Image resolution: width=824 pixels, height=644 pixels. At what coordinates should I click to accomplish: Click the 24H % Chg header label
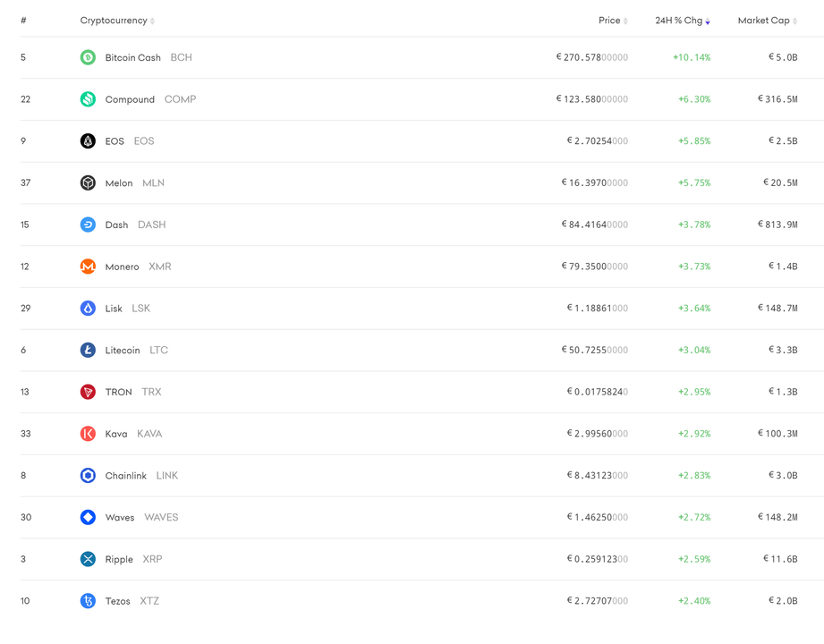678,21
